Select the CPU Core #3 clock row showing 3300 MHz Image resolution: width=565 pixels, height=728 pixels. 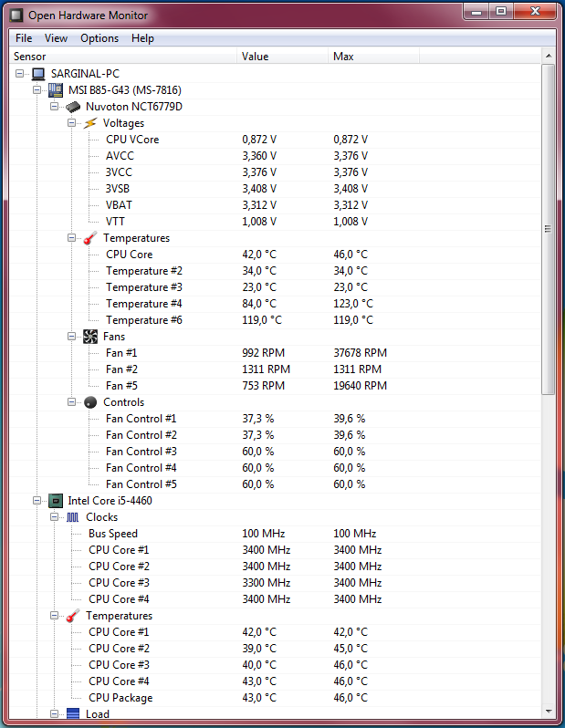coord(275,583)
